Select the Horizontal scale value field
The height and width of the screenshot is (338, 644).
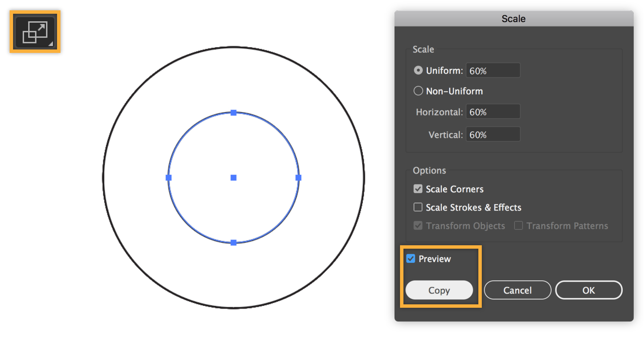pos(493,111)
